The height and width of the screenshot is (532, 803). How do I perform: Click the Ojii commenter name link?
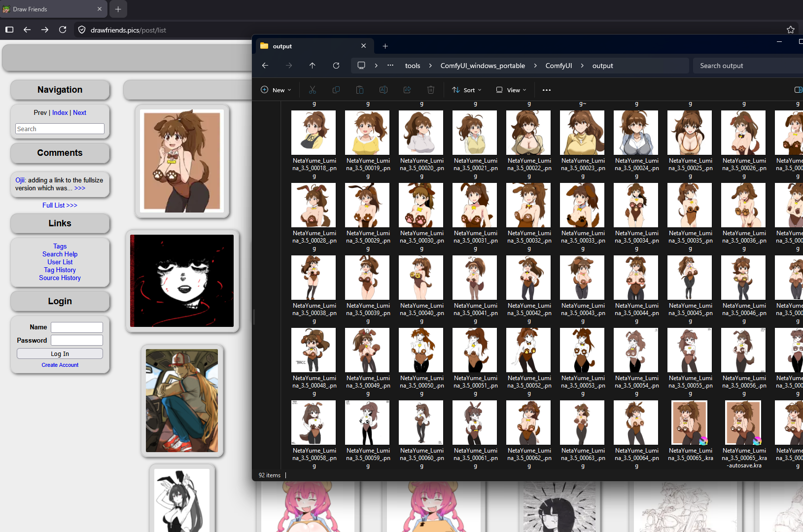pos(20,180)
